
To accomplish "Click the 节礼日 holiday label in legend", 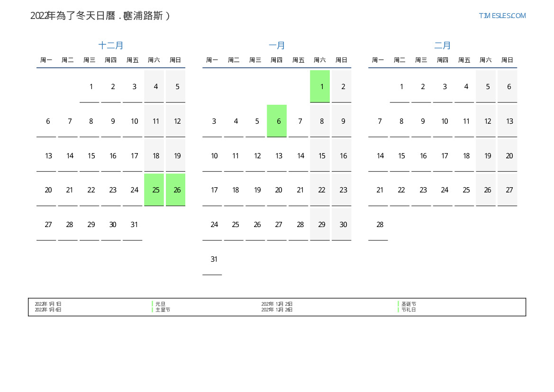I will point(409,310).
